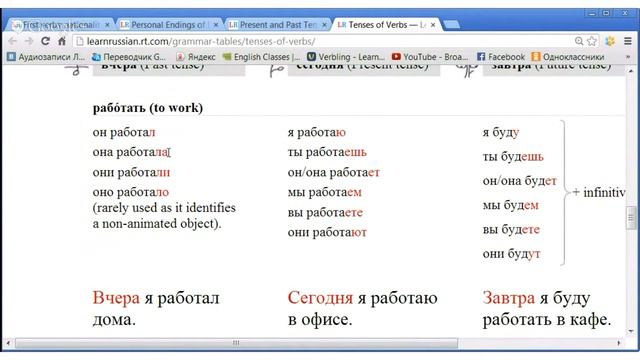640x360 pixels.
Task: Click the text 'он/она будет'
Action: (520, 181)
